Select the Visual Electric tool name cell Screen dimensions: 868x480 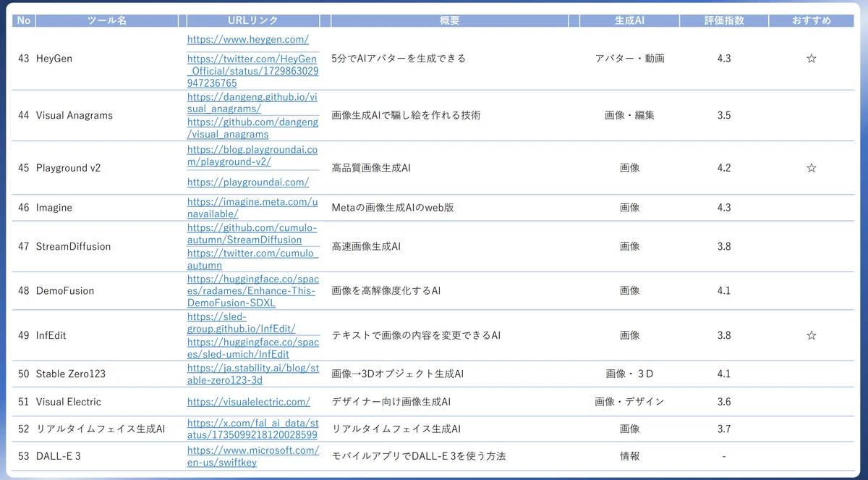[x=69, y=401]
